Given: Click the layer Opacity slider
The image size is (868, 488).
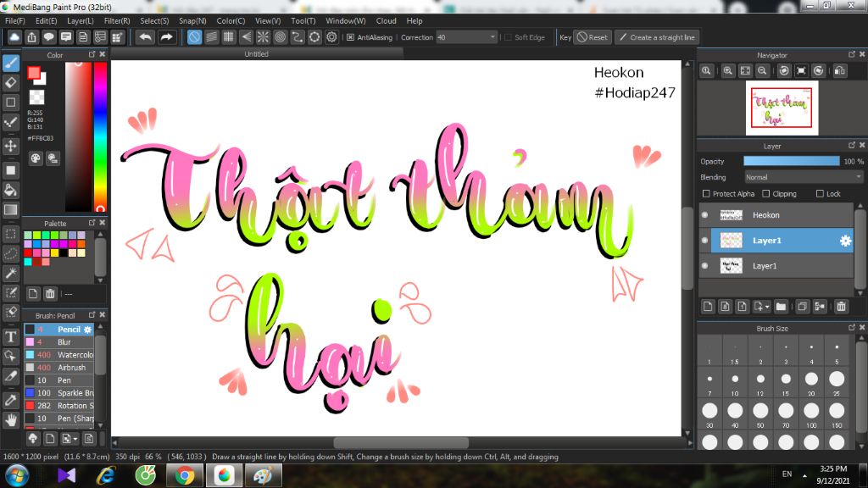Looking at the screenshot, I should (792, 161).
